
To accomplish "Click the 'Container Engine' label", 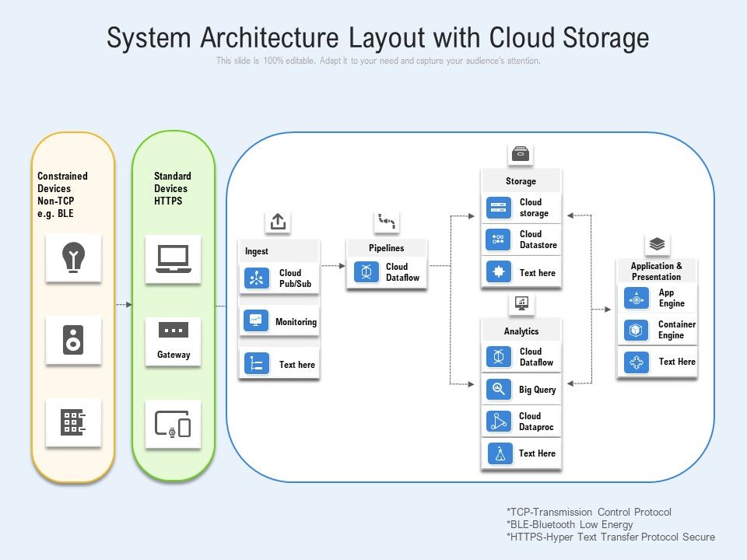I will pos(677,330).
